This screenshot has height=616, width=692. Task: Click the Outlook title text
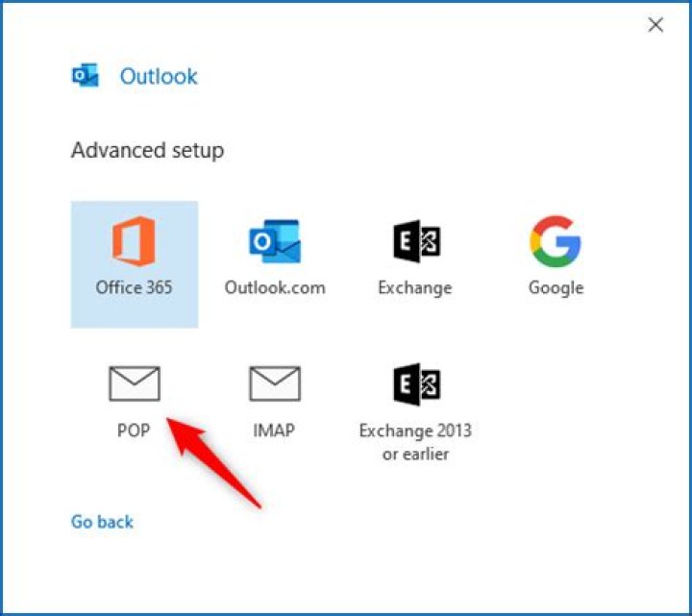pyautogui.click(x=159, y=76)
